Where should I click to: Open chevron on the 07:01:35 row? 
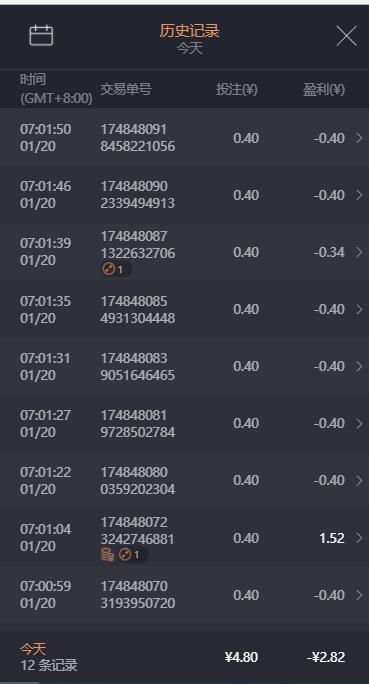(359, 309)
